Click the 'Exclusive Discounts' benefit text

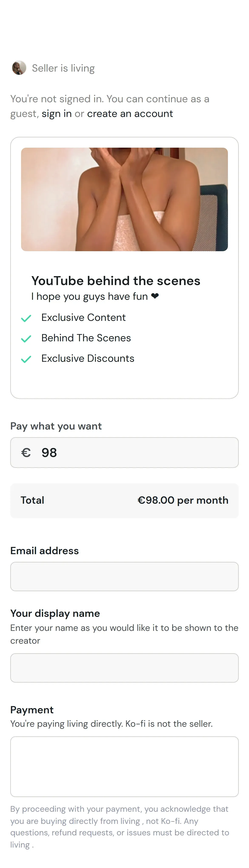point(87,358)
